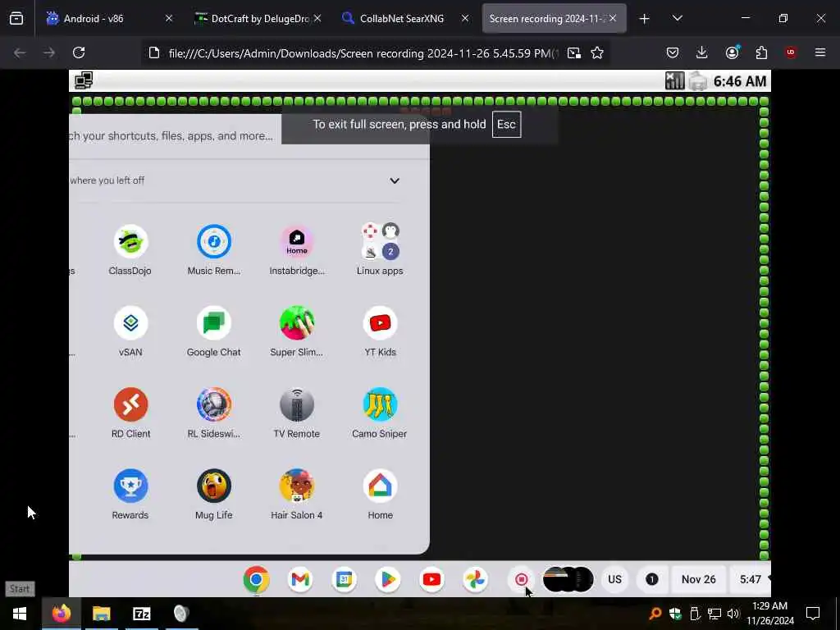Open Windows Start menu

[20, 614]
